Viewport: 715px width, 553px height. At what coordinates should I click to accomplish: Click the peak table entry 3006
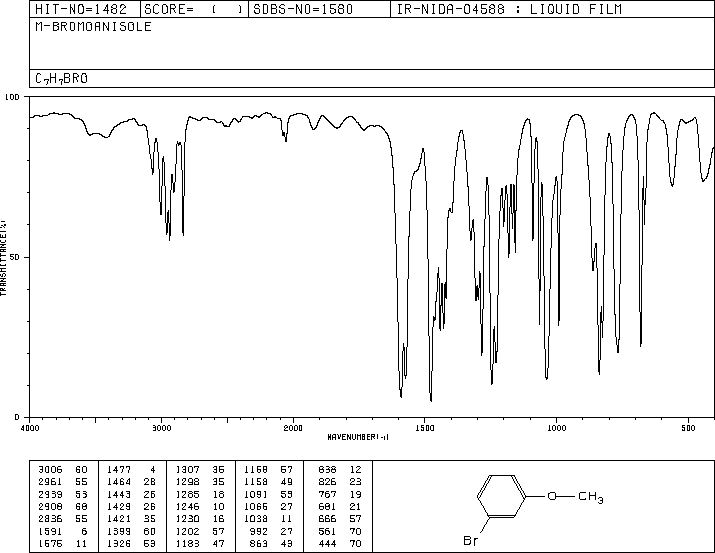(x=50, y=470)
